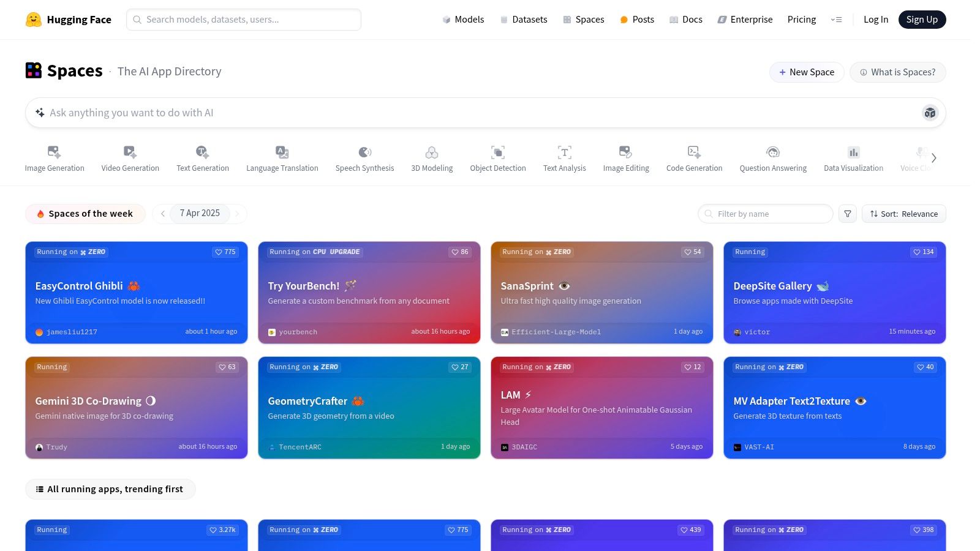Like Try YourBench heart count 86

pyautogui.click(x=460, y=252)
